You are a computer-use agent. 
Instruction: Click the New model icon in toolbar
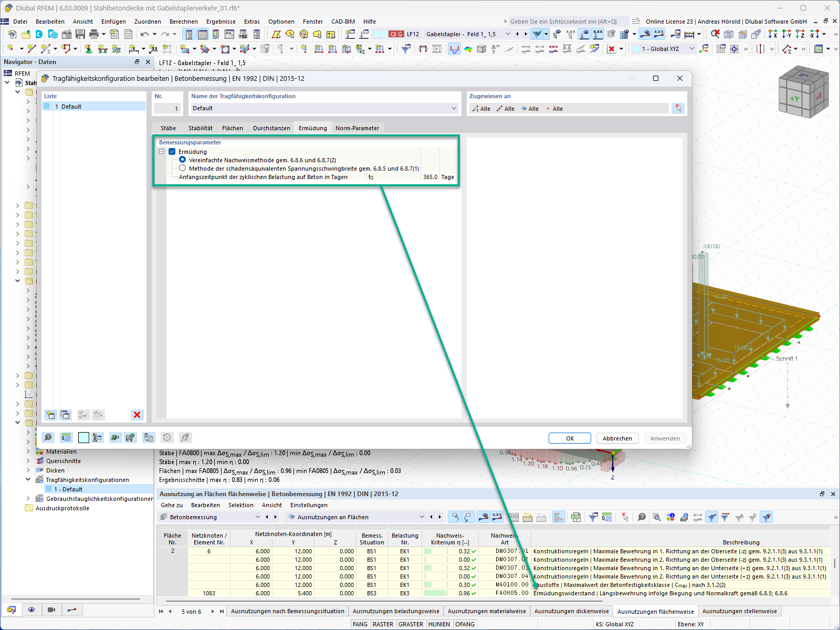pyautogui.click(x=12, y=34)
